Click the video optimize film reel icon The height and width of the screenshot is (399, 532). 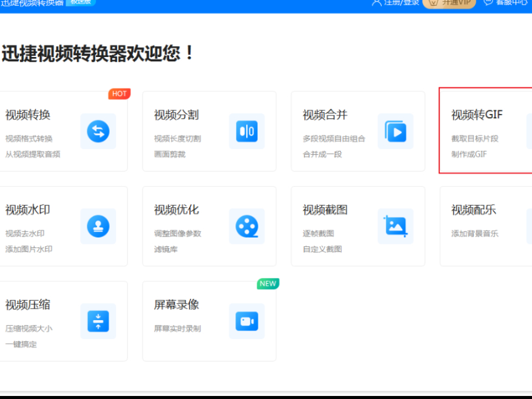coord(247,226)
